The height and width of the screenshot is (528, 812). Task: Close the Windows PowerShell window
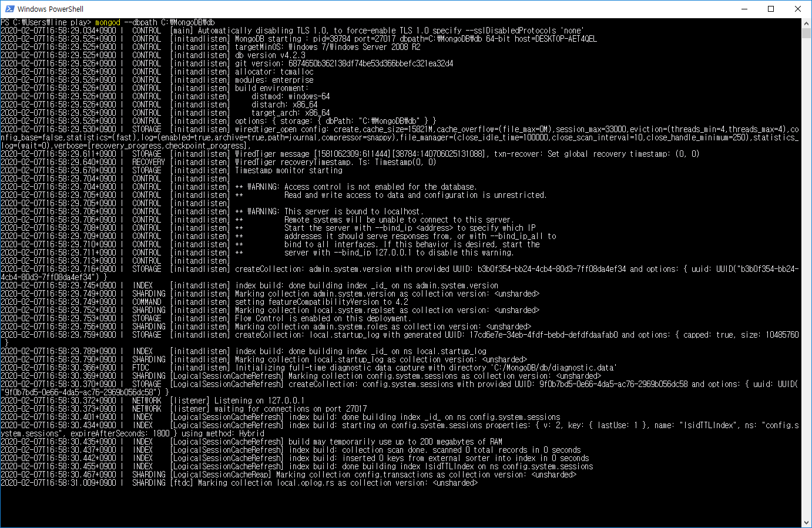pyautogui.click(x=798, y=9)
